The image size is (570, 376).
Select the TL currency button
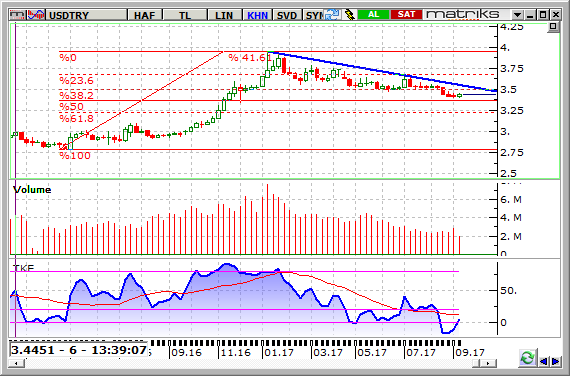coord(185,15)
